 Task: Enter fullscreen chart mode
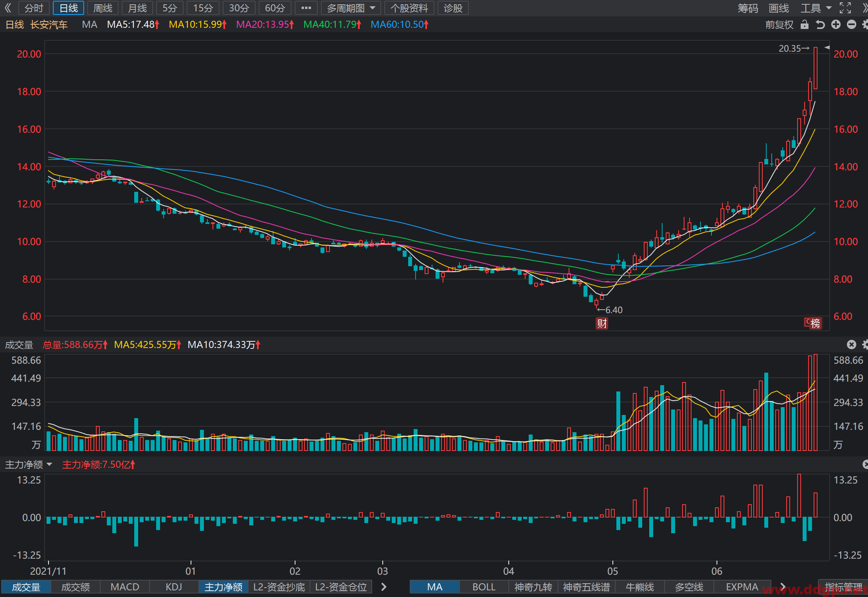(845, 8)
